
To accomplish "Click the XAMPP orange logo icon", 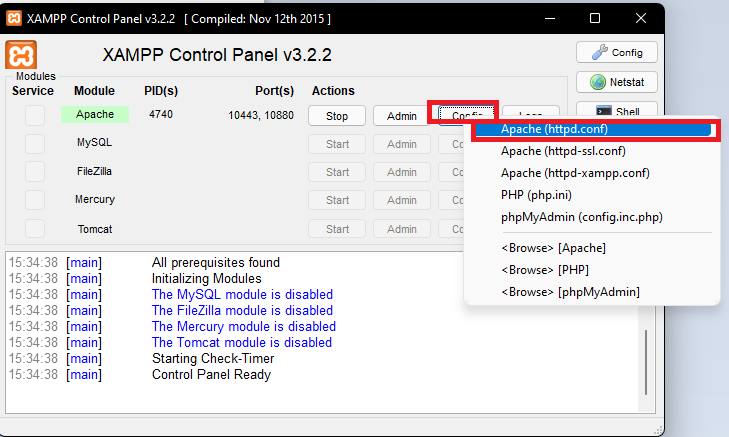I will [x=22, y=55].
